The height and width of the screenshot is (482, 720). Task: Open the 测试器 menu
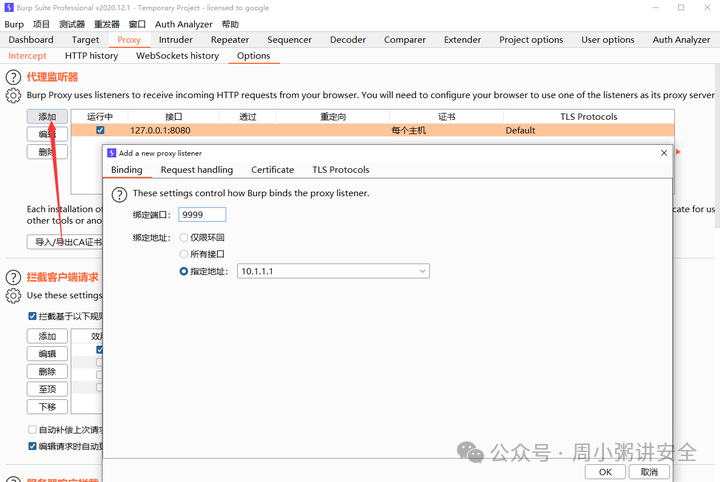pyautogui.click(x=72, y=24)
